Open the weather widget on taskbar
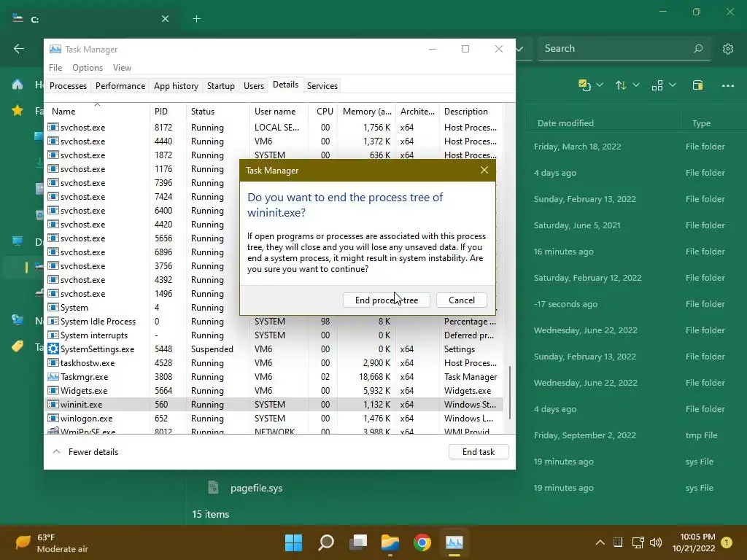Screen dimensions: 747x560 coord(52,542)
